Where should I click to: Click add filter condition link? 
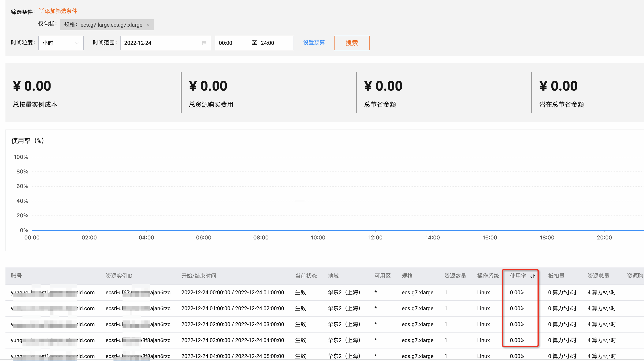click(x=61, y=11)
